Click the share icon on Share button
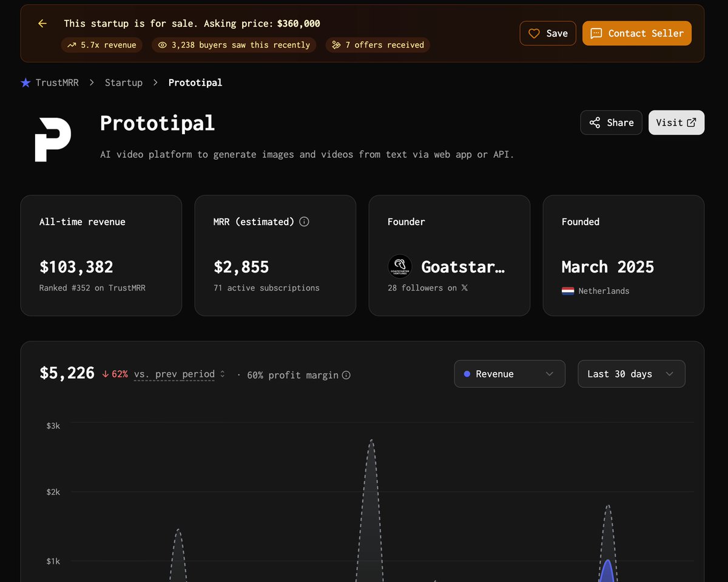This screenshot has height=582, width=728. (x=595, y=123)
